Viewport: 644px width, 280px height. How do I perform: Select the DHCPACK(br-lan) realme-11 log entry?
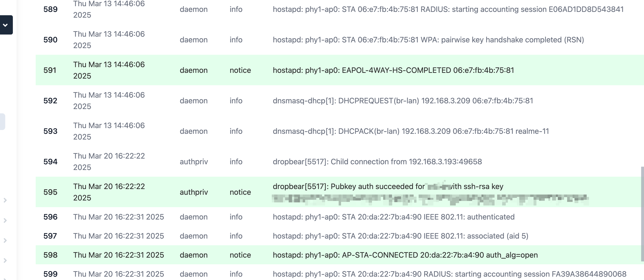(x=411, y=131)
